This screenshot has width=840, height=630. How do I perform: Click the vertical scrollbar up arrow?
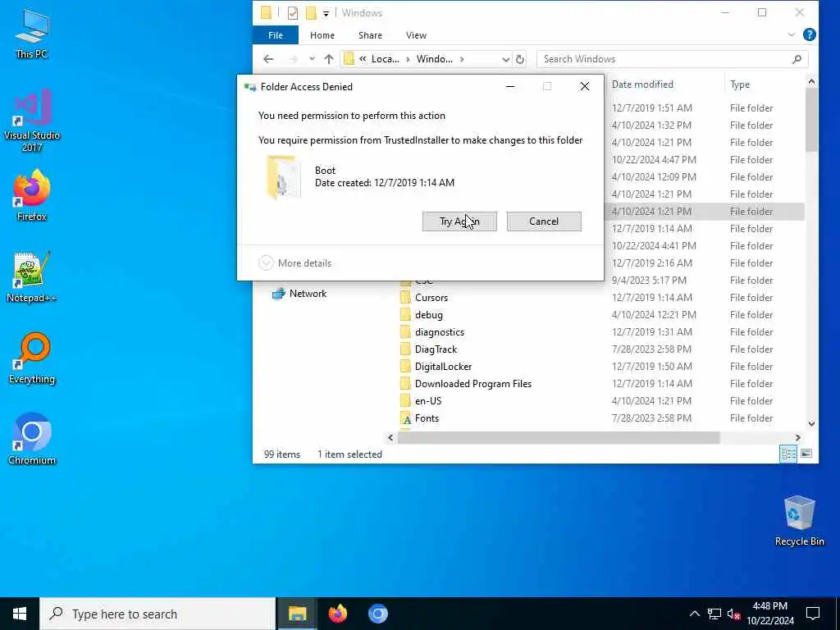(x=811, y=81)
